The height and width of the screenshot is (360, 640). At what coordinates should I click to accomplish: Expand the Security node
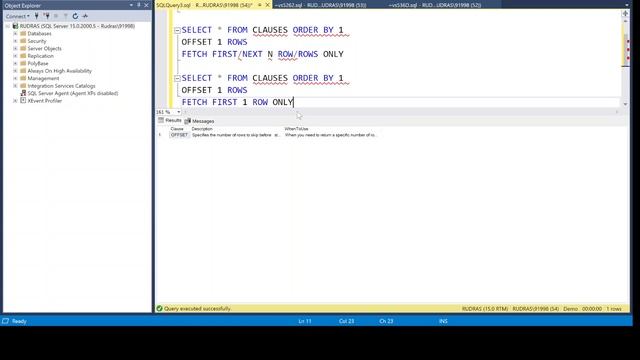15,41
